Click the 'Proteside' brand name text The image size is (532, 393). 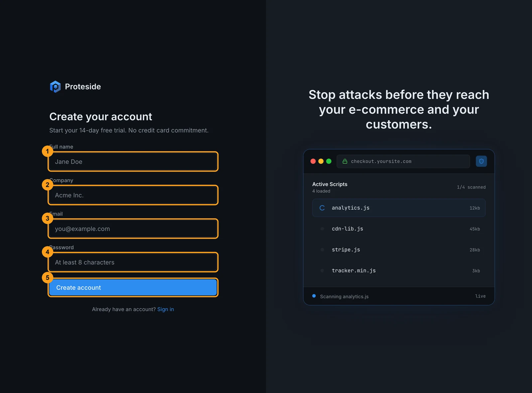point(83,87)
